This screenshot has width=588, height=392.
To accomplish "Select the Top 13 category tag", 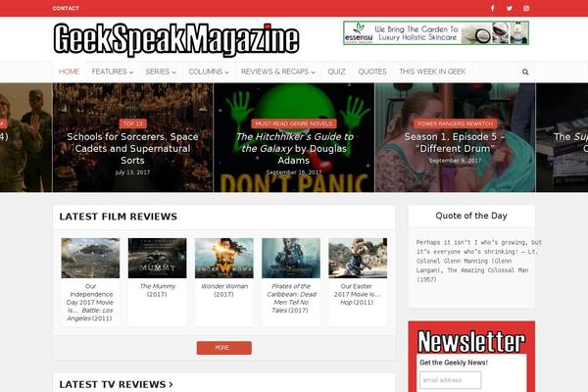I will (132, 123).
